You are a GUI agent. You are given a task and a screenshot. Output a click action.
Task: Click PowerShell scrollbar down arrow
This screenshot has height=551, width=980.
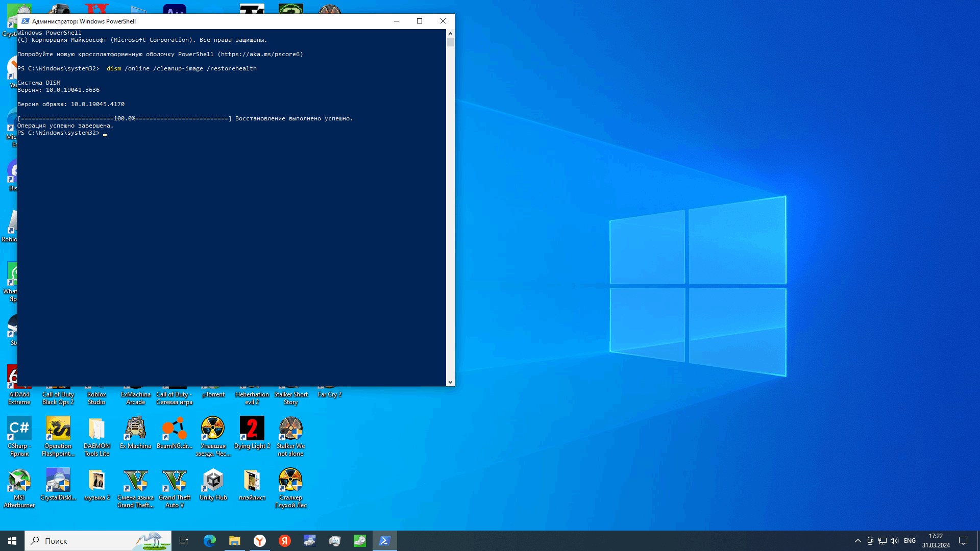[x=450, y=382]
